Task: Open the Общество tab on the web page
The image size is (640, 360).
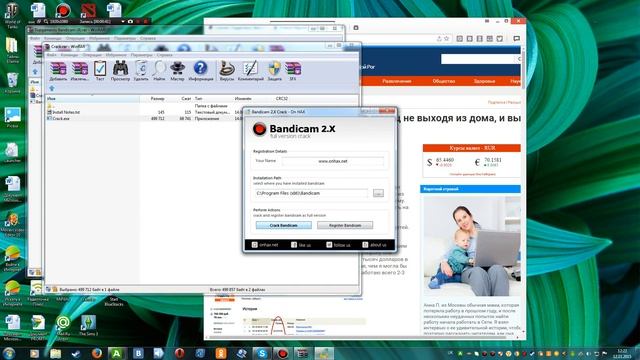Action: click(444, 81)
